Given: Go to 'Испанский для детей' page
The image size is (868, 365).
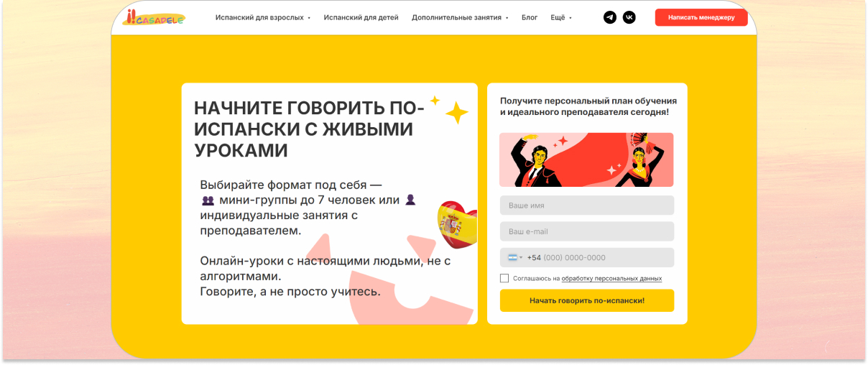Looking at the screenshot, I should pyautogui.click(x=361, y=17).
